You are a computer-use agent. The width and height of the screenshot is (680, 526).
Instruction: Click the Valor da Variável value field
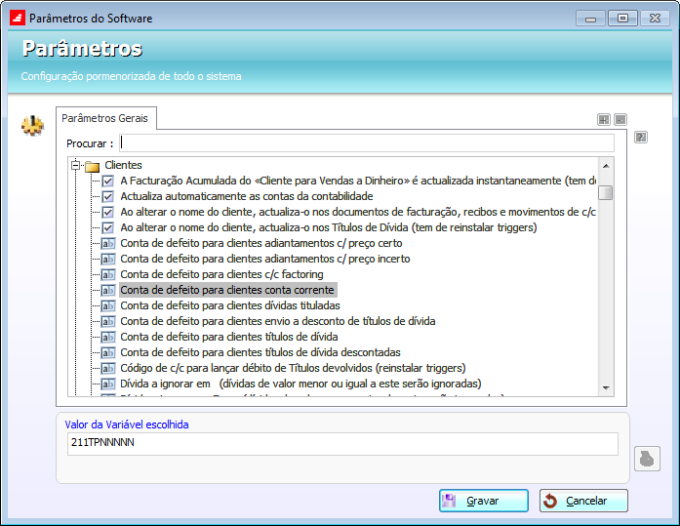[x=339, y=442]
